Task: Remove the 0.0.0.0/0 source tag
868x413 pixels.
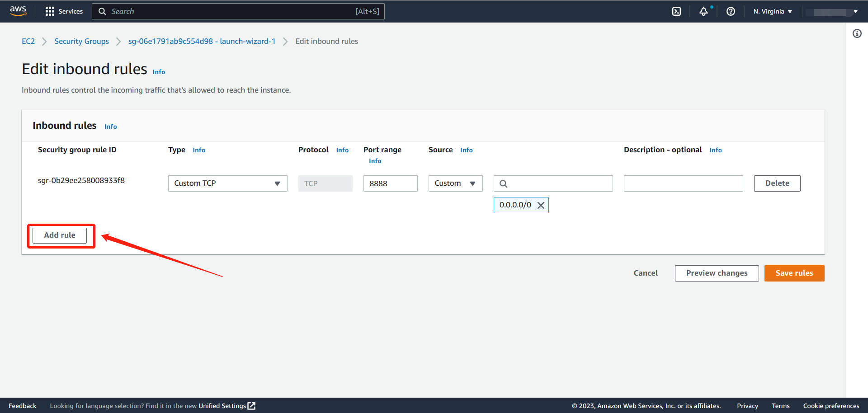Action: coord(541,205)
